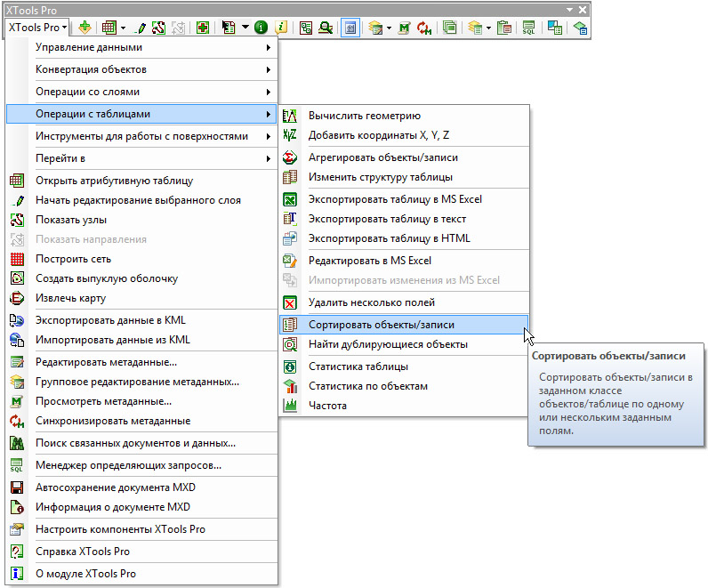Click the red X delete fields icon

tap(289, 302)
